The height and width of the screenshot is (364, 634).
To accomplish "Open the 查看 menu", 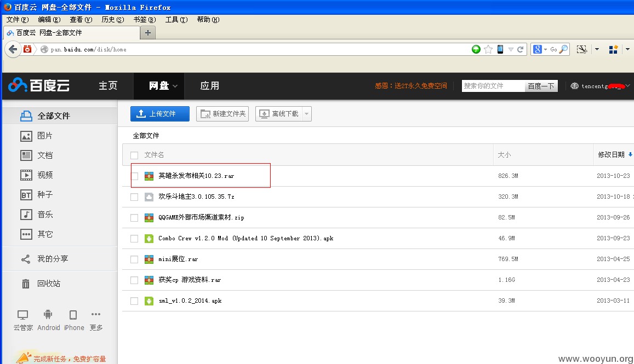I will (81, 19).
